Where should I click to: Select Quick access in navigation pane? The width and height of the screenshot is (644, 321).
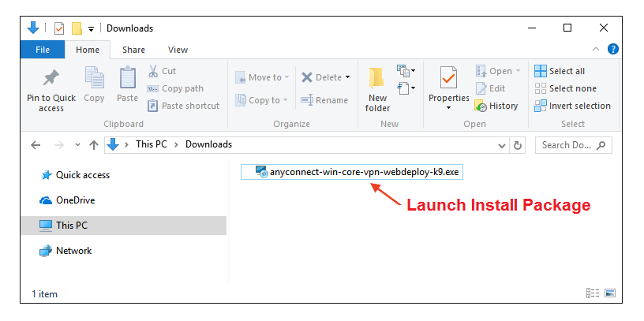click(x=76, y=175)
